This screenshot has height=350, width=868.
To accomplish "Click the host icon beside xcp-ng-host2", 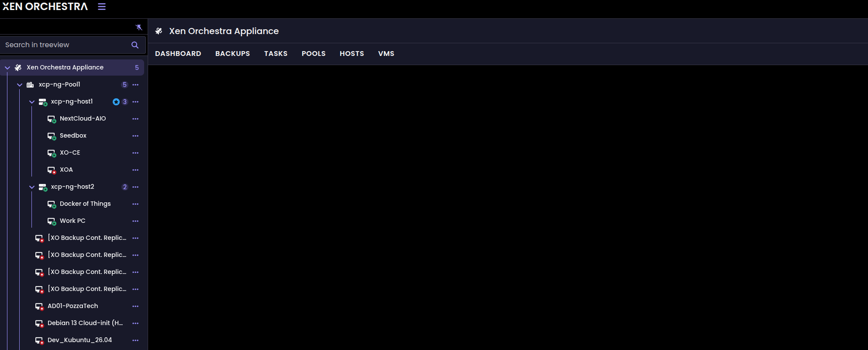I will (43, 187).
